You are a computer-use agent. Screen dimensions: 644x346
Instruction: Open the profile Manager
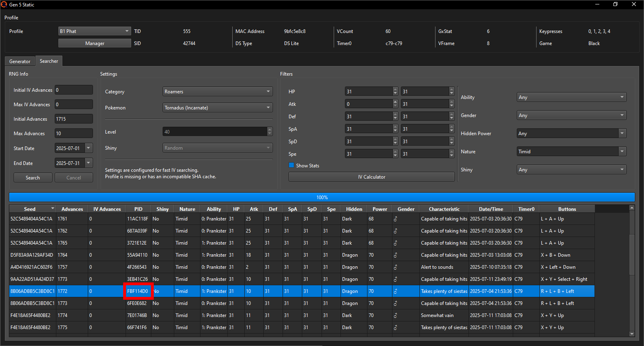pyautogui.click(x=95, y=43)
